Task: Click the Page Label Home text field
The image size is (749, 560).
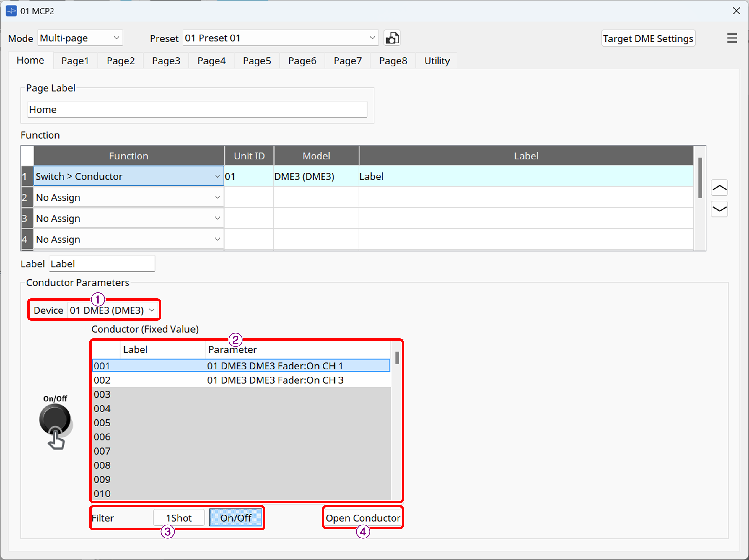Action: tap(197, 110)
